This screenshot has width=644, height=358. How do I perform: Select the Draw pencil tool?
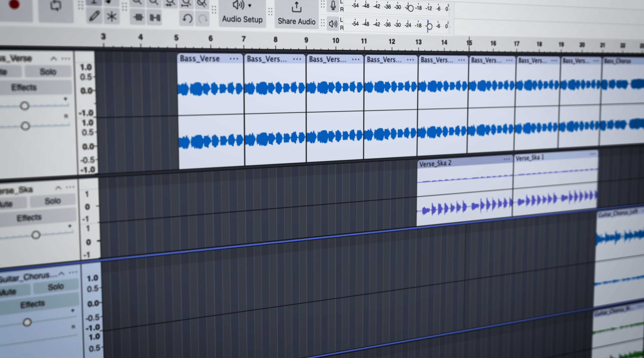[x=94, y=16]
